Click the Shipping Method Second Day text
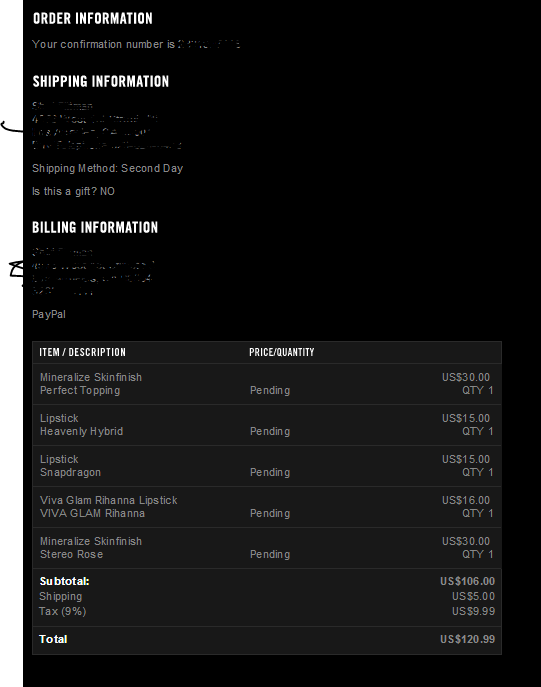This screenshot has width=541, height=687. (x=107, y=168)
